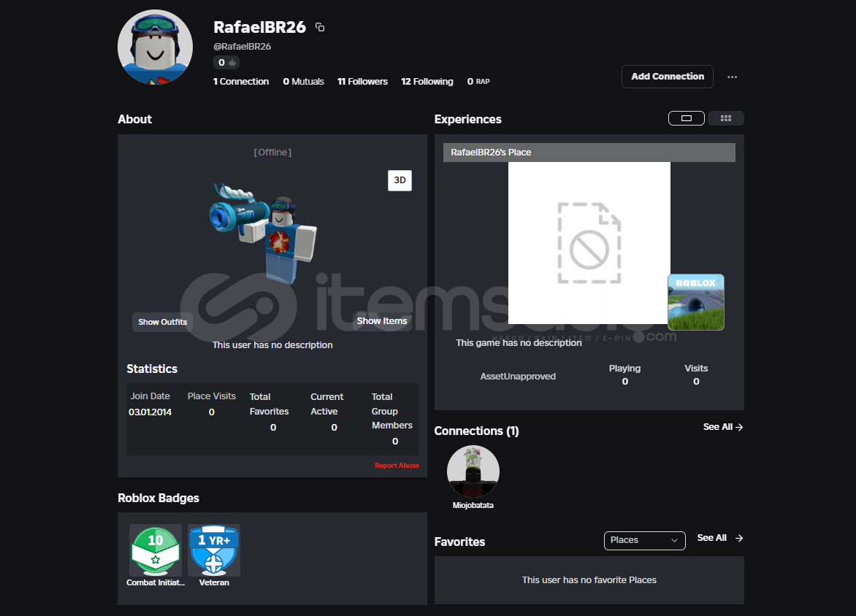This screenshot has height=616, width=856.
Task: Click Show Items button
Action: pos(382,321)
